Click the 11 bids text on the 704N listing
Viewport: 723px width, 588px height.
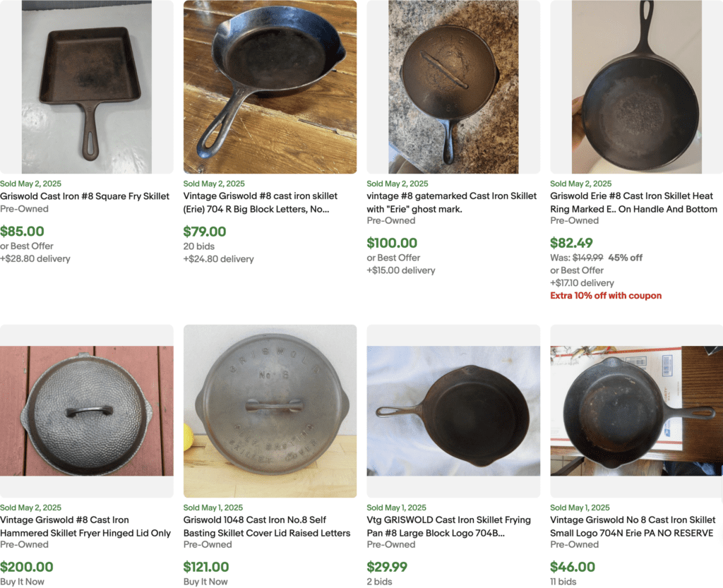coord(560,582)
